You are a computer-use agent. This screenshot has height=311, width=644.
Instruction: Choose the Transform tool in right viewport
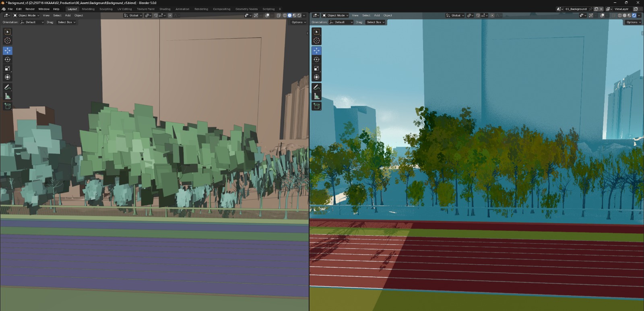point(317,77)
